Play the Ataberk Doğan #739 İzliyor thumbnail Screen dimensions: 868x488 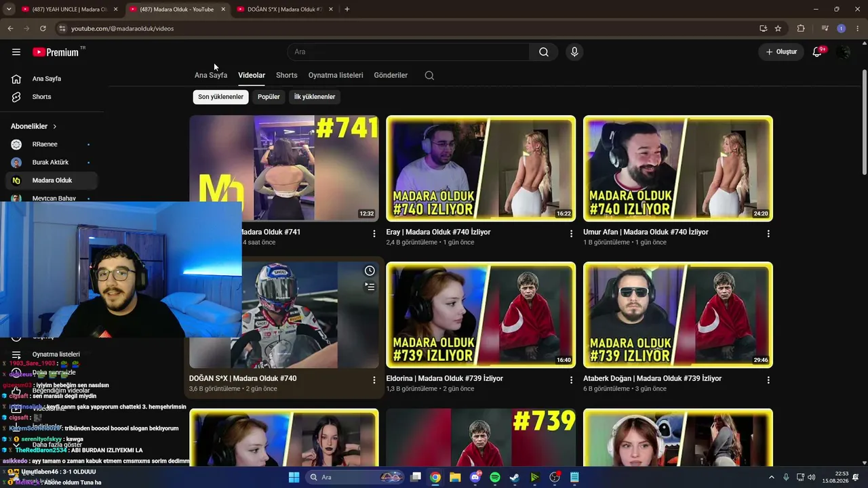[x=678, y=315]
